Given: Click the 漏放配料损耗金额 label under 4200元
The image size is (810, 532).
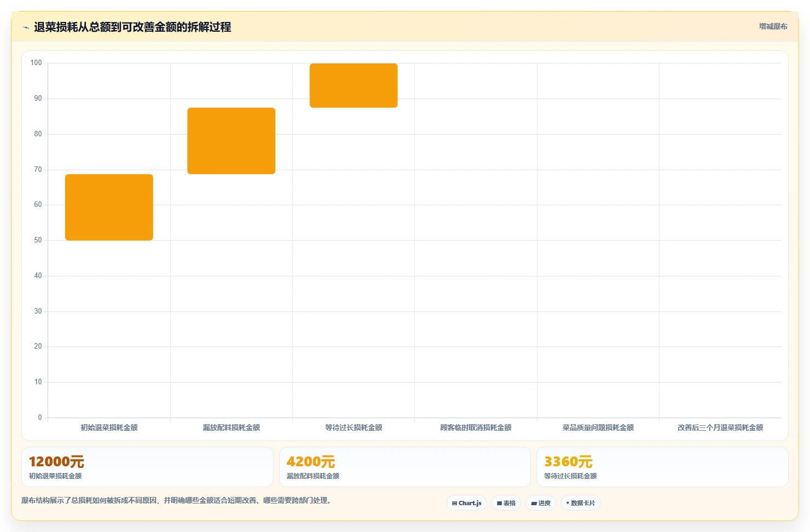Looking at the screenshot, I should point(313,476).
